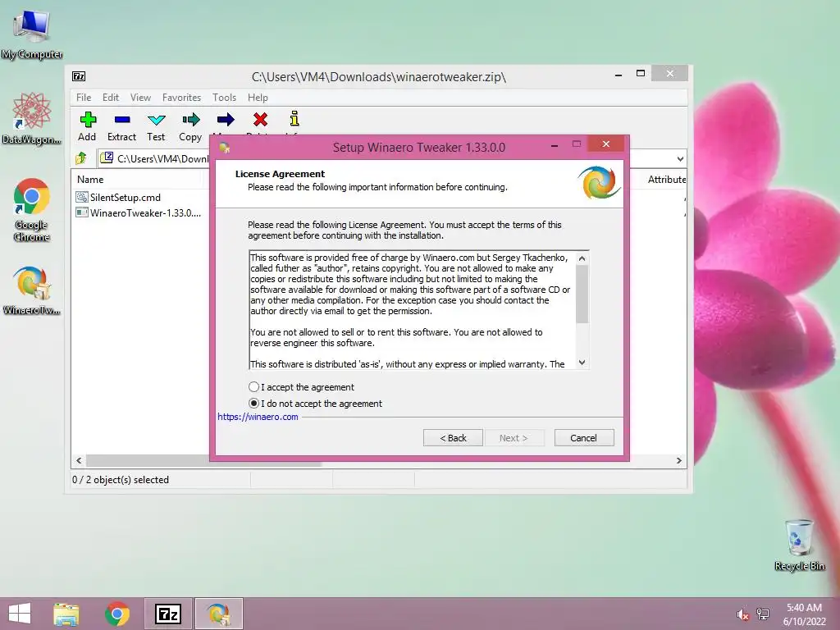Maximize the 7-Zip window

click(x=640, y=73)
